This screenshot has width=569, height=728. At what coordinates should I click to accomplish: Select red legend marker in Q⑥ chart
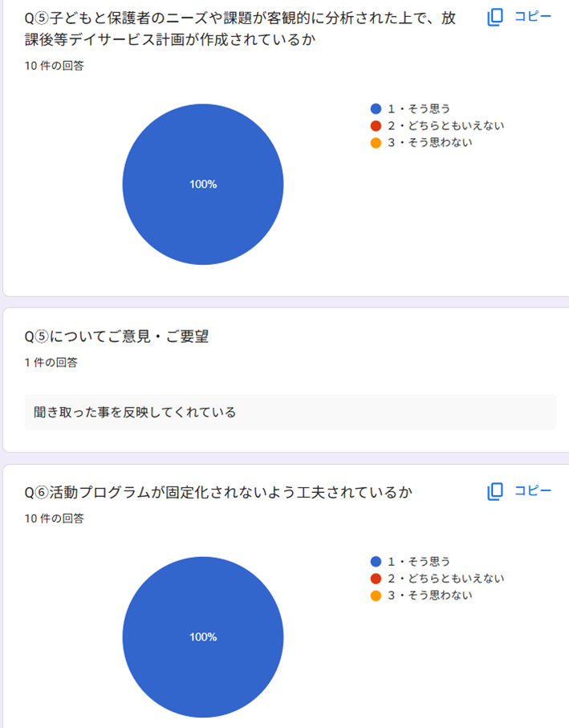click(376, 578)
